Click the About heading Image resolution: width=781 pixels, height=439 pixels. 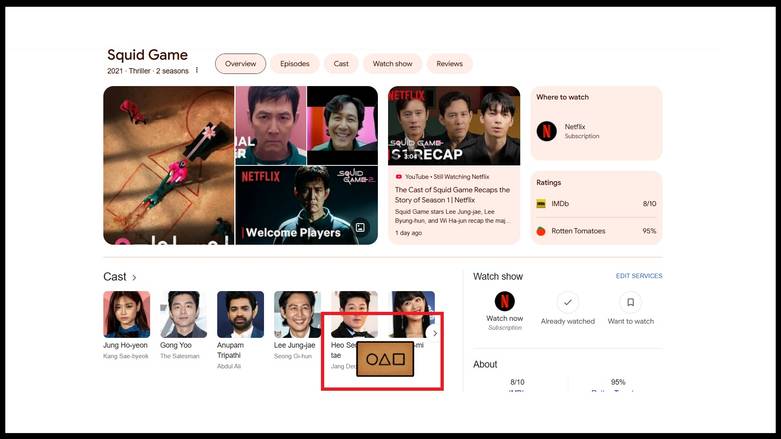(x=485, y=364)
